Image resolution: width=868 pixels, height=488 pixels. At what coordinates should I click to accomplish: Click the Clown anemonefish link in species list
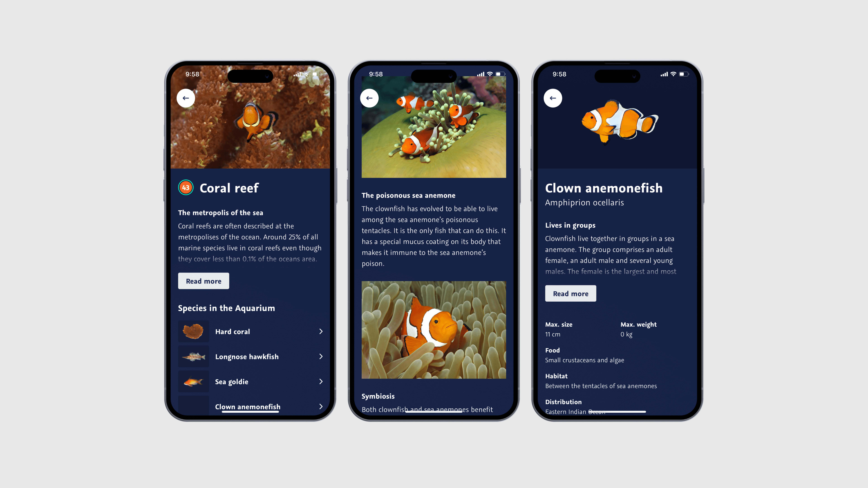248,406
